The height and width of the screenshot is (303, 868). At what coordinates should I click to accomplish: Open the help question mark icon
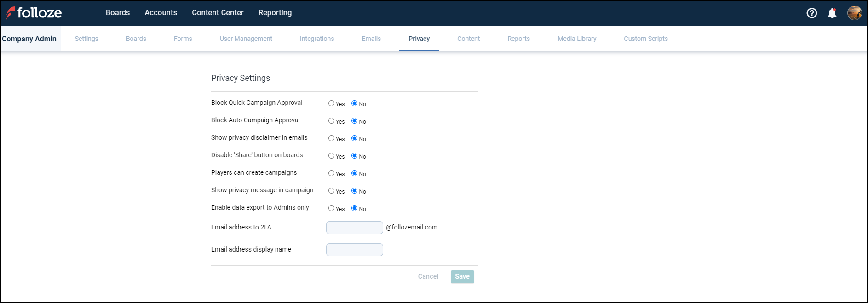pos(811,13)
